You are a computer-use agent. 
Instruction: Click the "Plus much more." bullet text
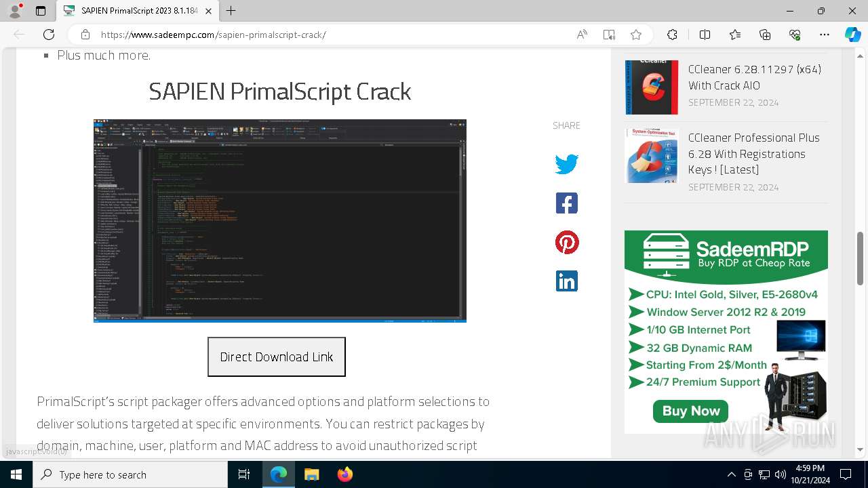104,56
